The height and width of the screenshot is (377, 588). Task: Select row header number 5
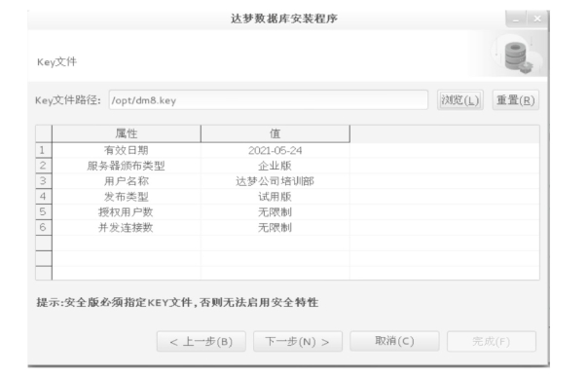(x=44, y=211)
